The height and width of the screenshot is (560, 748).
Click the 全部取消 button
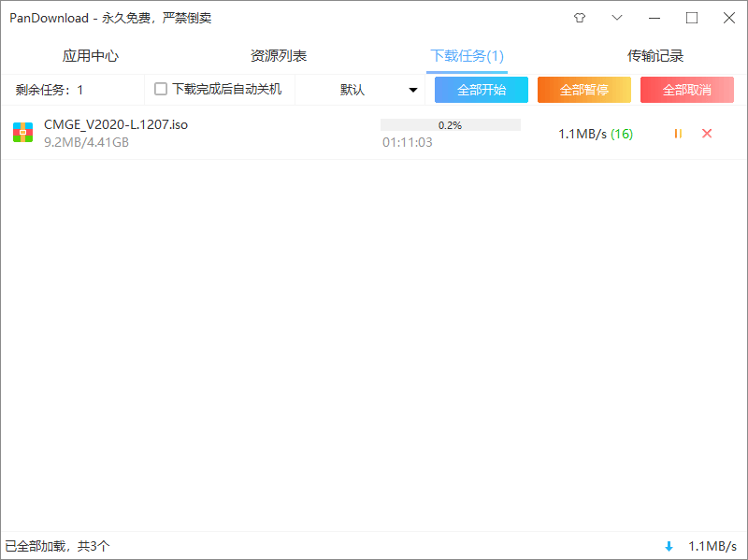[687, 89]
